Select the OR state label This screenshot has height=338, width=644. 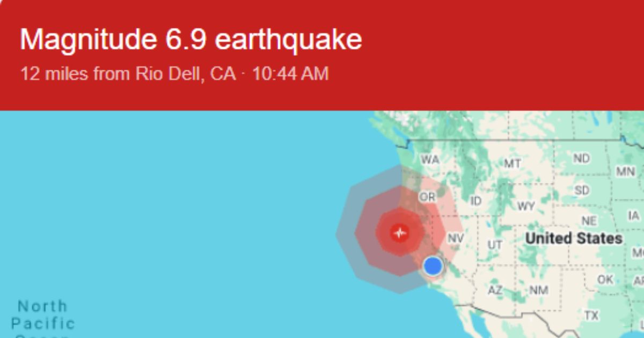[428, 197]
